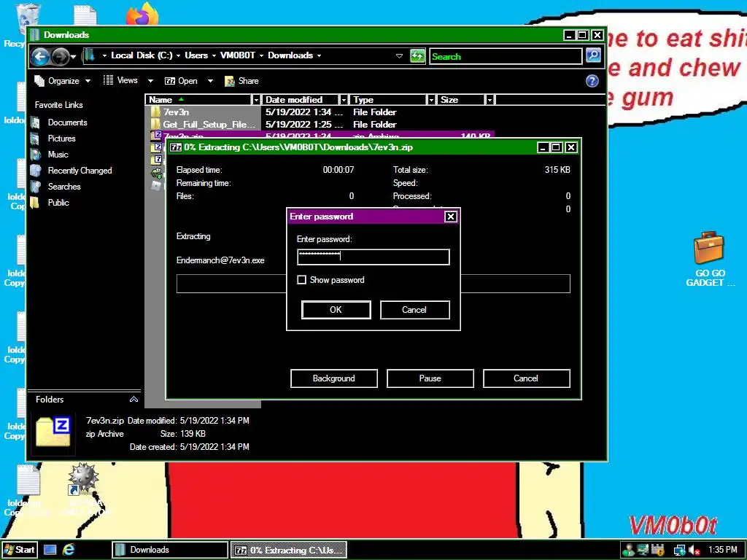Click the network connection tray icon
This screenshot has height=560, width=747.
pos(679,551)
